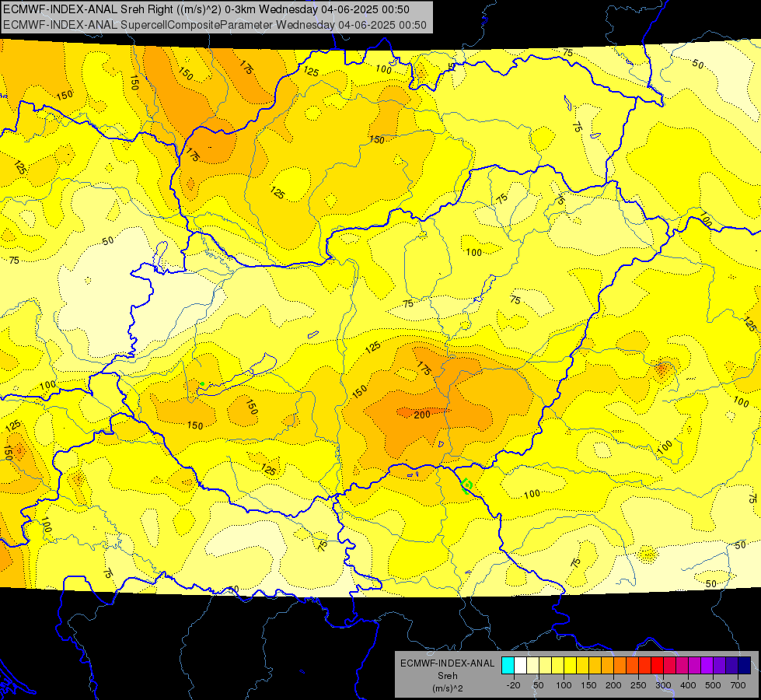Viewport: 761px width, 700px height.
Task: Click the Sreh Right 0-3km title line
Action: pos(206,9)
